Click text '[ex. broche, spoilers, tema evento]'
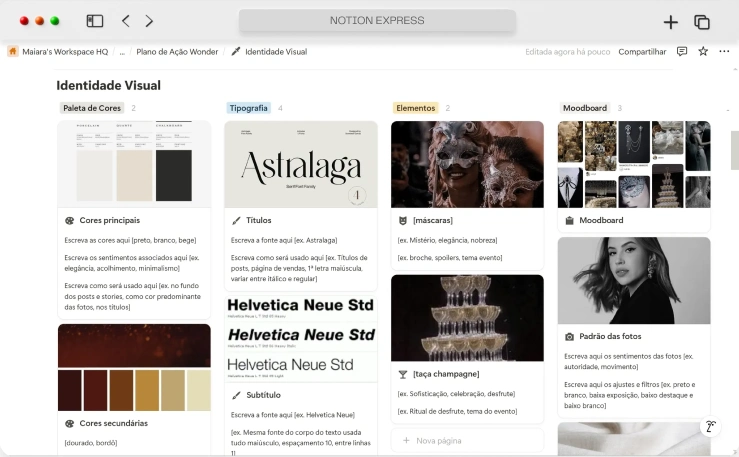 point(450,258)
